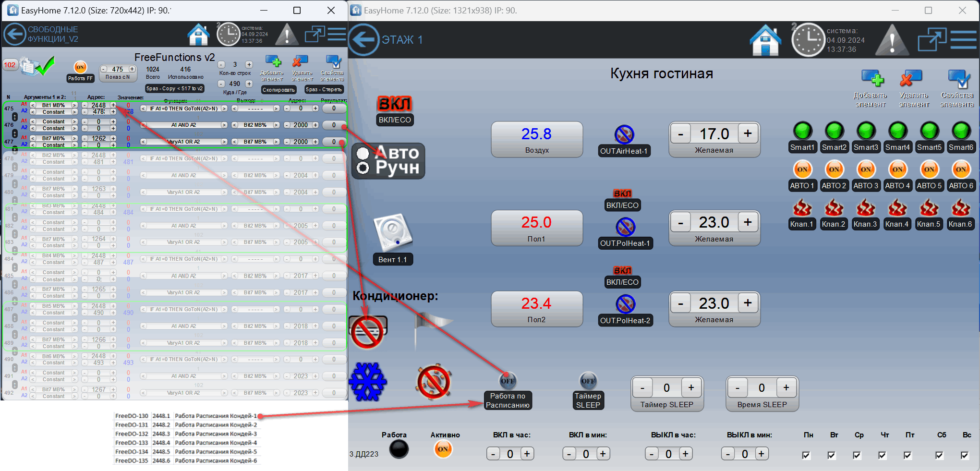Open the warning triangle alerts in ЭТАЖ 1
Image resolution: width=980 pixels, height=471 pixels.
pos(892,40)
